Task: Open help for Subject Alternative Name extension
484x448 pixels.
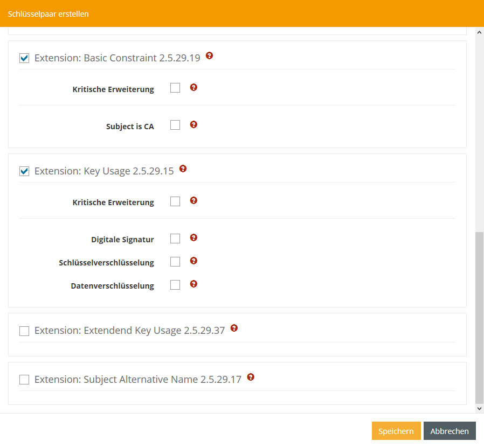Action: [250, 377]
